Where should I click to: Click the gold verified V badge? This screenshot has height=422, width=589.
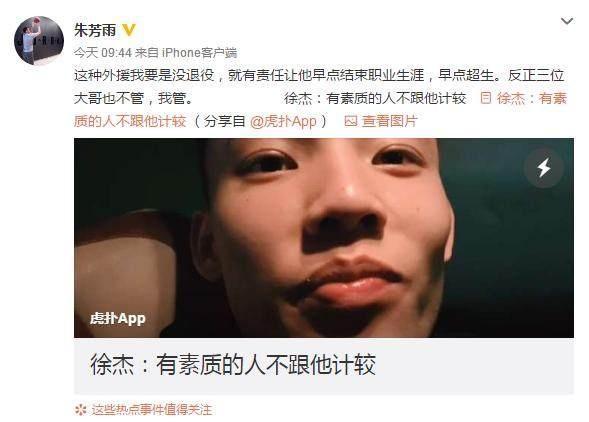pos(129,30)
